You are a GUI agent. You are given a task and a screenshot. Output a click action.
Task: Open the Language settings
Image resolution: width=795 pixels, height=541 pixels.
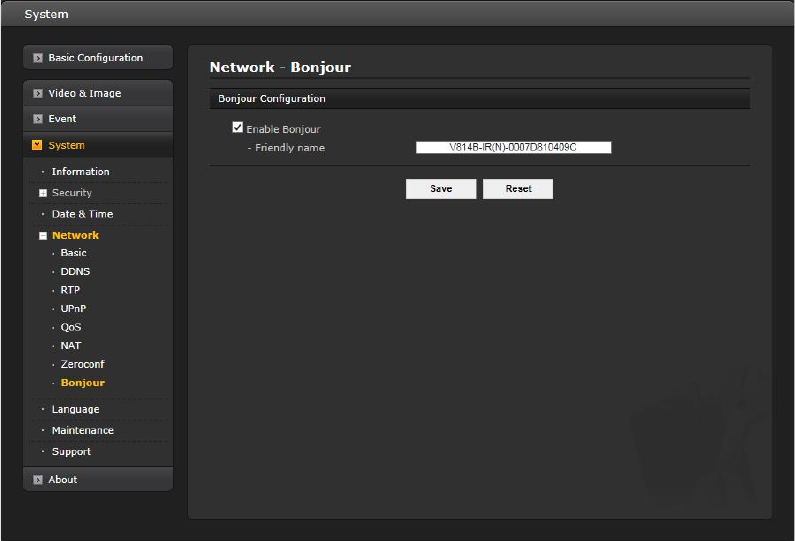pos(76,409)
